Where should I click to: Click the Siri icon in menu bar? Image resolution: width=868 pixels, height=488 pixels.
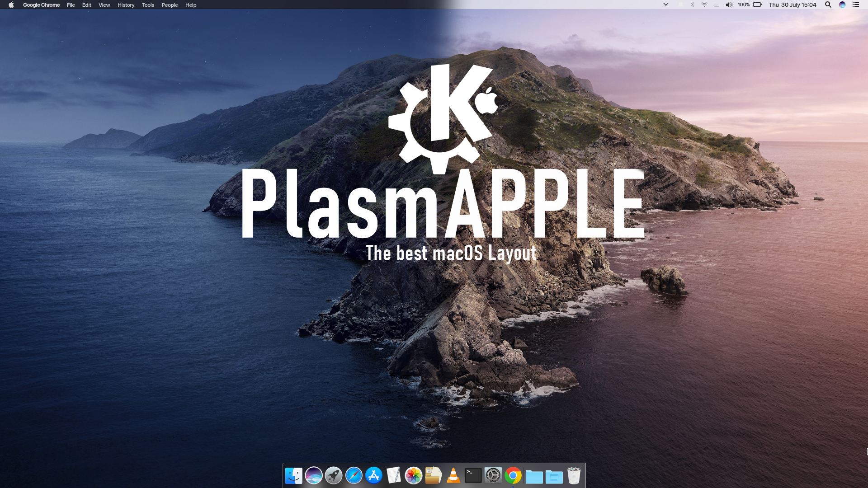[842, 5]
